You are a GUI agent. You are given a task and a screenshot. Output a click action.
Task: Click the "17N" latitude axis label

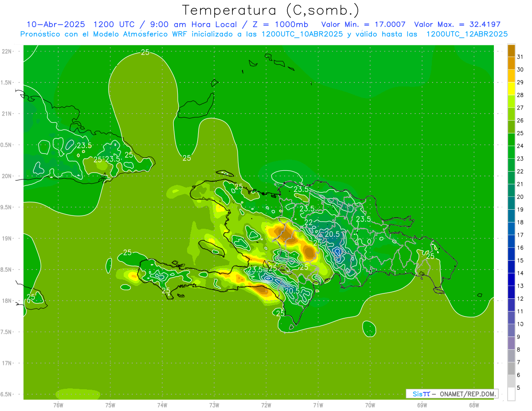8,363
